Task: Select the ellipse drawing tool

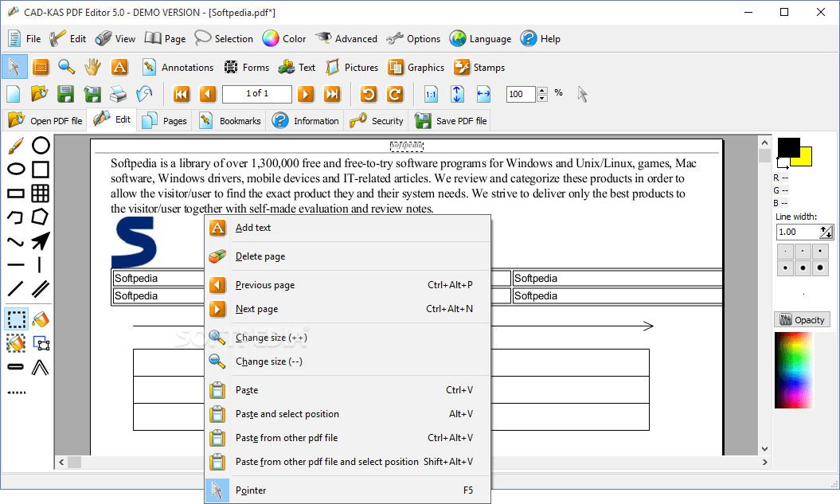Action: coord(16,170)
